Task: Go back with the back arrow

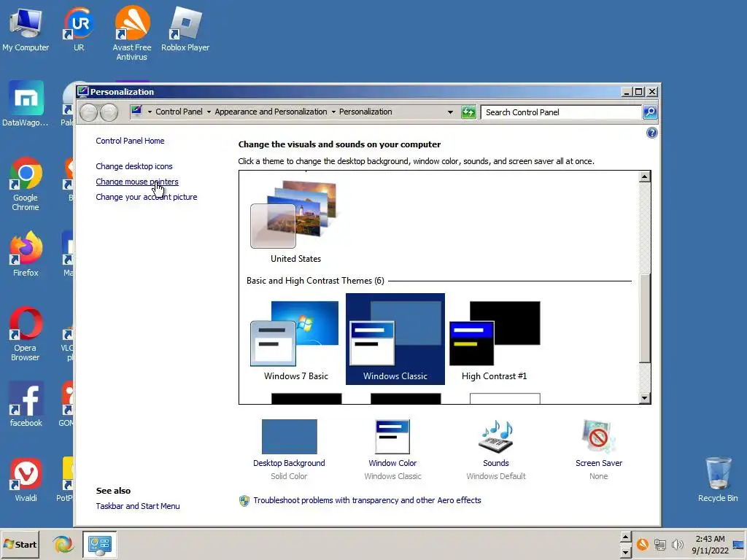Action: (88, 112)
